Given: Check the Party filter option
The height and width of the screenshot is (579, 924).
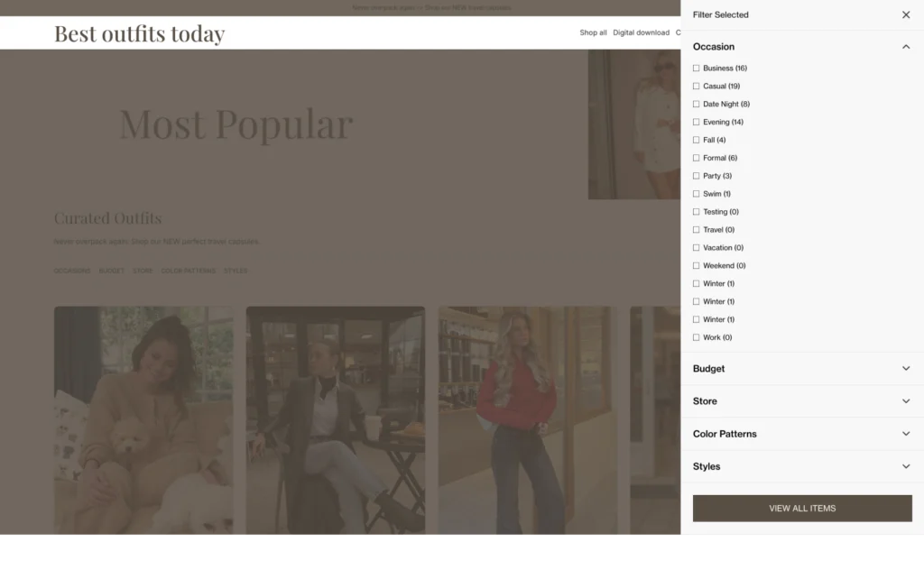Looking at the screenshot, I should 696,176.
